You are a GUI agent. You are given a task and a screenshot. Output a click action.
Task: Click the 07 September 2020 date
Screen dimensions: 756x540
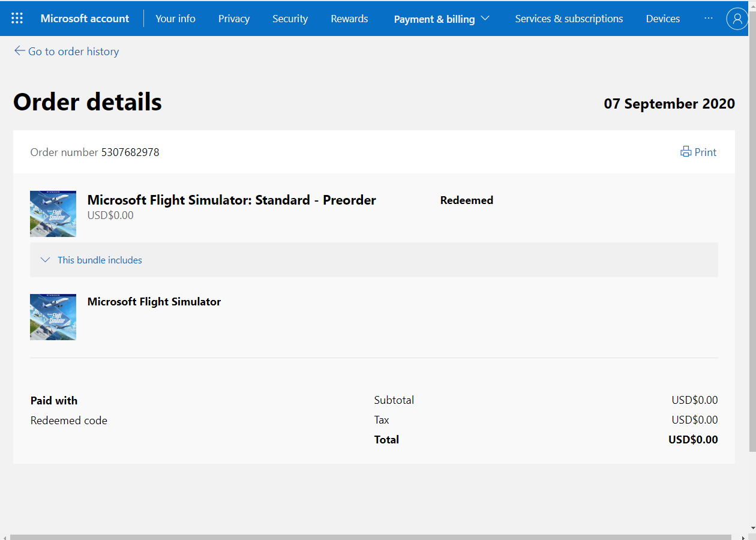coord(669,104)
